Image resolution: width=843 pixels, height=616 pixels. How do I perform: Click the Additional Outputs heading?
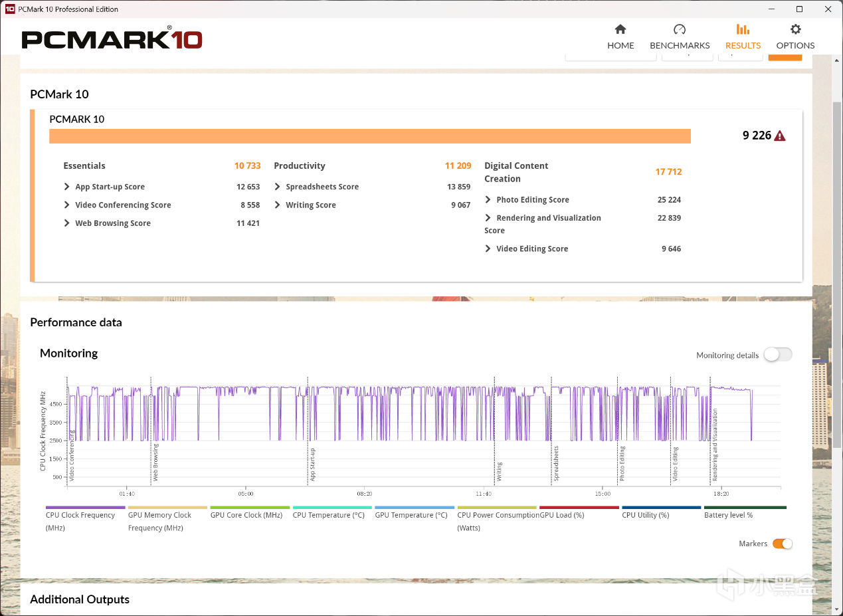[x=80, y=599]
